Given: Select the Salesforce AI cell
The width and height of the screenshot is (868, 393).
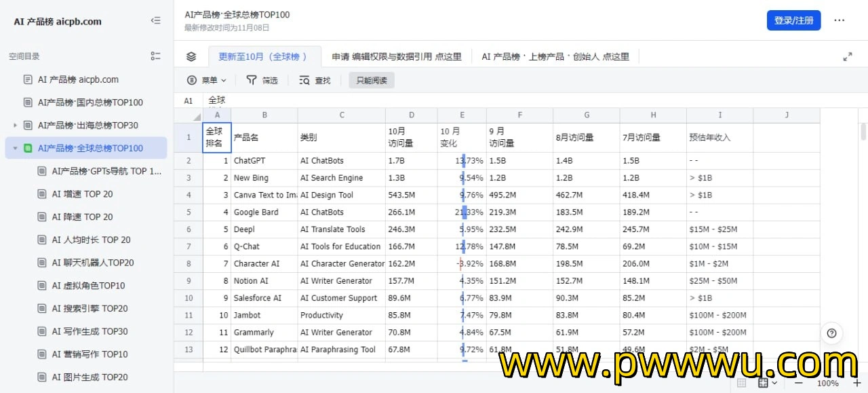Looking at the screenshot, I should point(264,298).
